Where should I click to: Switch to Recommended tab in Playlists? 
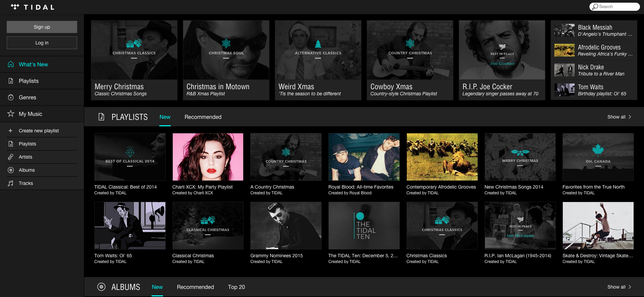[203, 117]
